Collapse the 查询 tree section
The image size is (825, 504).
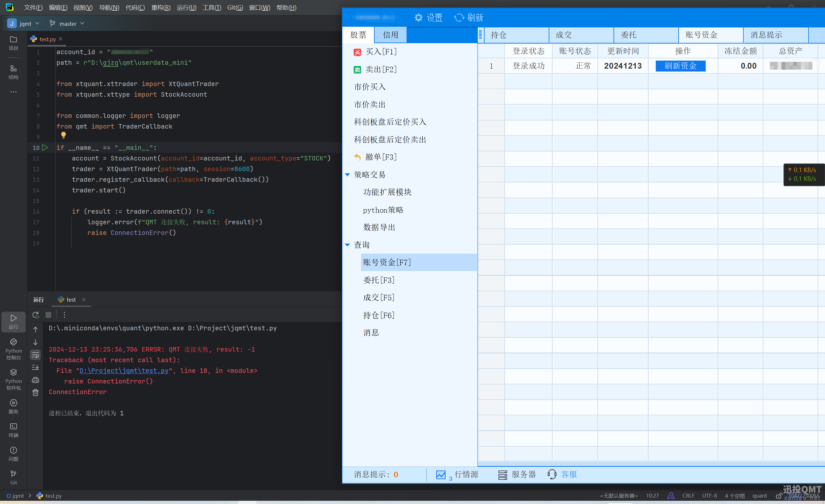tap(347, 245)
